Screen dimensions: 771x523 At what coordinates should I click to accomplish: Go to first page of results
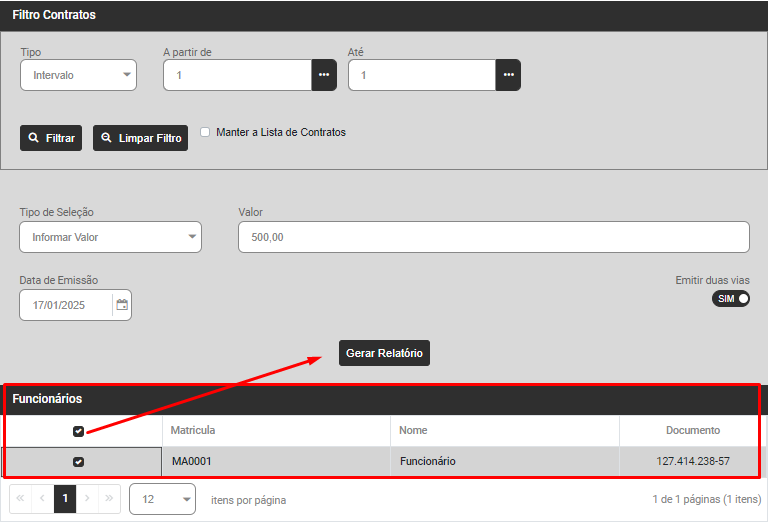click(x=20, y=498)
